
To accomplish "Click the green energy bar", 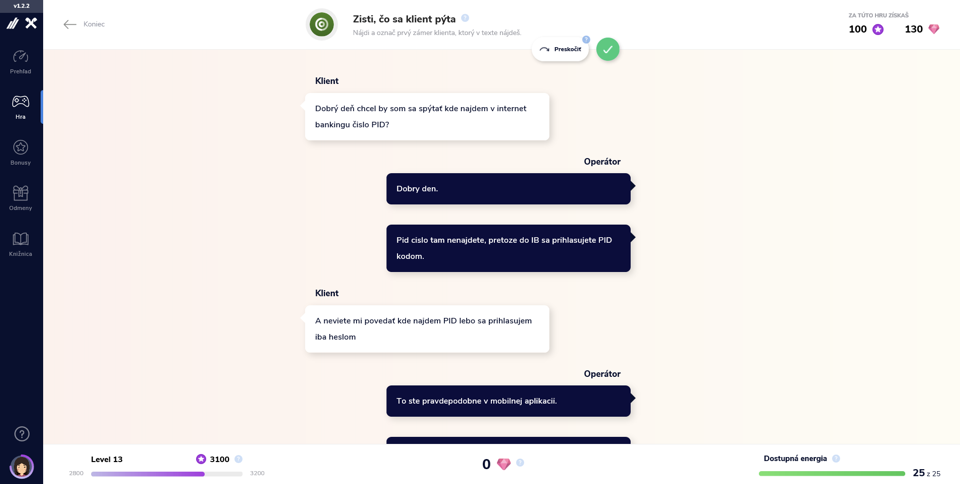I will tap(831, 474).
